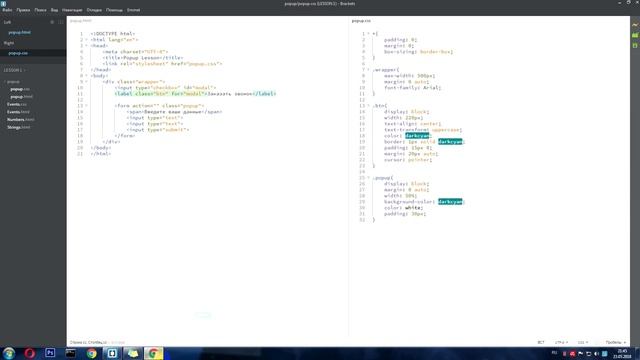This screenshot has width=640, height=360.
Task: Open Strings.html in the project tree
Action: (x=19, y=127)
